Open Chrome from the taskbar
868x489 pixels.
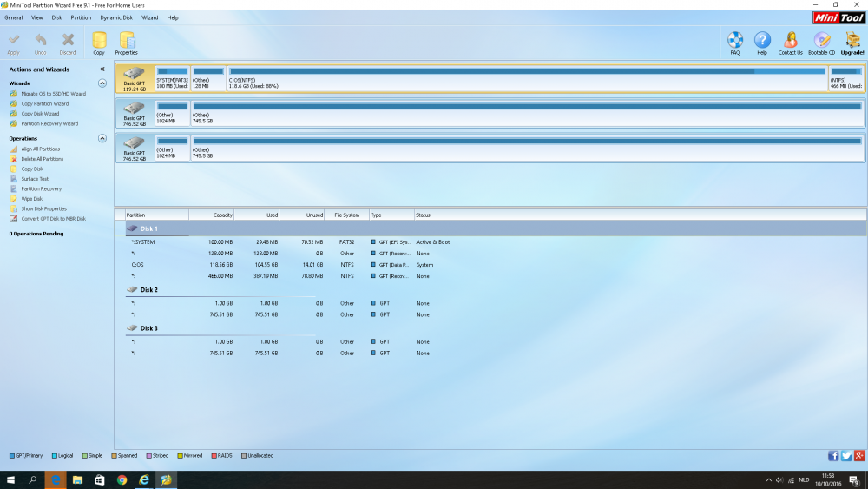coord(122,479)
